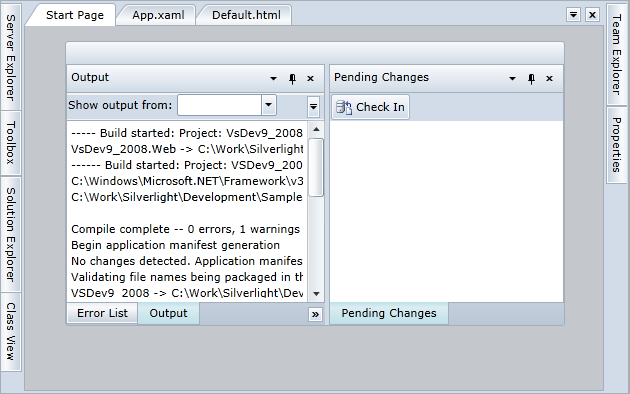
Task: Click the 'No changes detected' output line
Action: click(187, 261)
